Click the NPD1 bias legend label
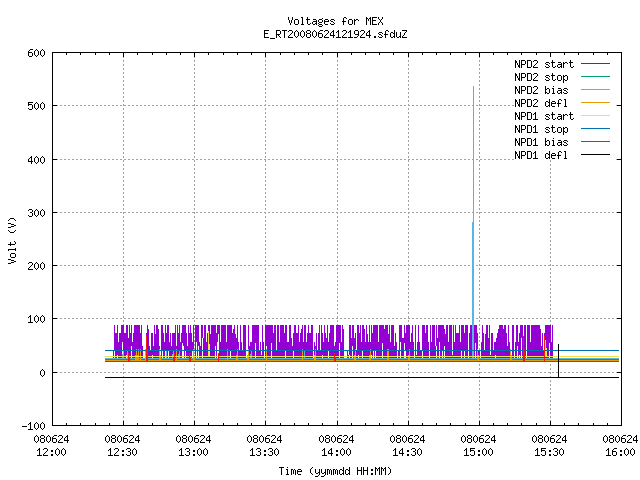 click(541, 142)
